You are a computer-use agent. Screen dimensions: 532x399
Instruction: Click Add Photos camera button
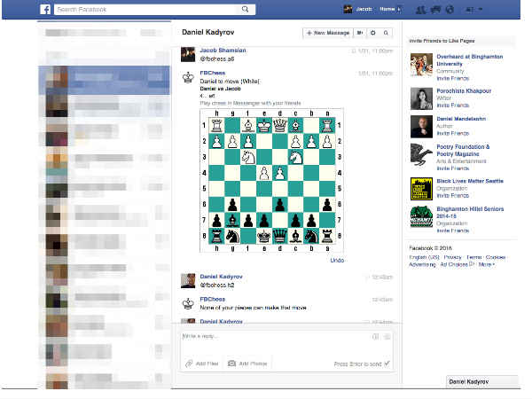tap(247, 364)
